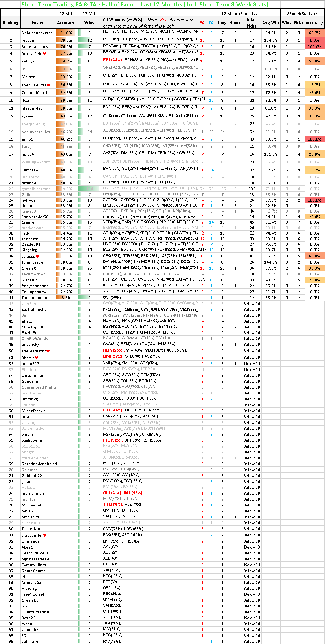The image size is (325, 644).
Task: Select poster name Lambrae
Action: coord(30,170)
